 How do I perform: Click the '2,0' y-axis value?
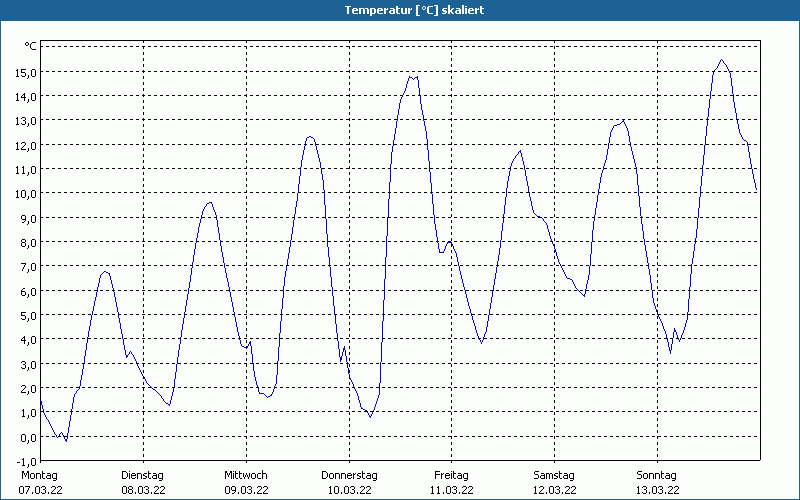coord(28,389)
